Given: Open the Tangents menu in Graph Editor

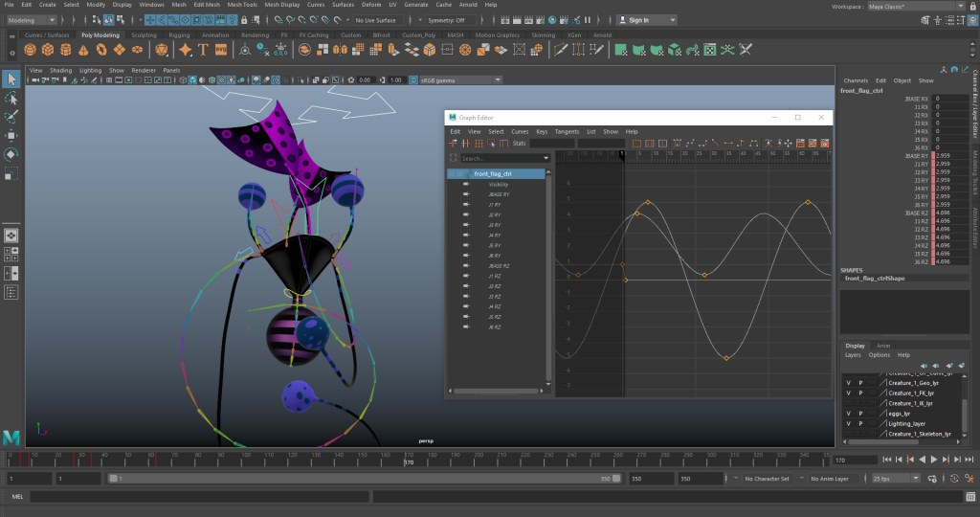Looking at the screenshot, I should pyautogui.click(x=567, y=131).
